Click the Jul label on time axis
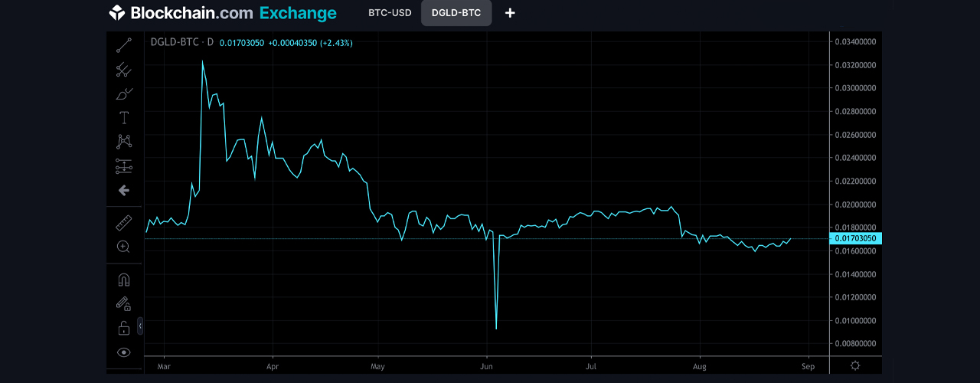 click(x=591, y=366)
